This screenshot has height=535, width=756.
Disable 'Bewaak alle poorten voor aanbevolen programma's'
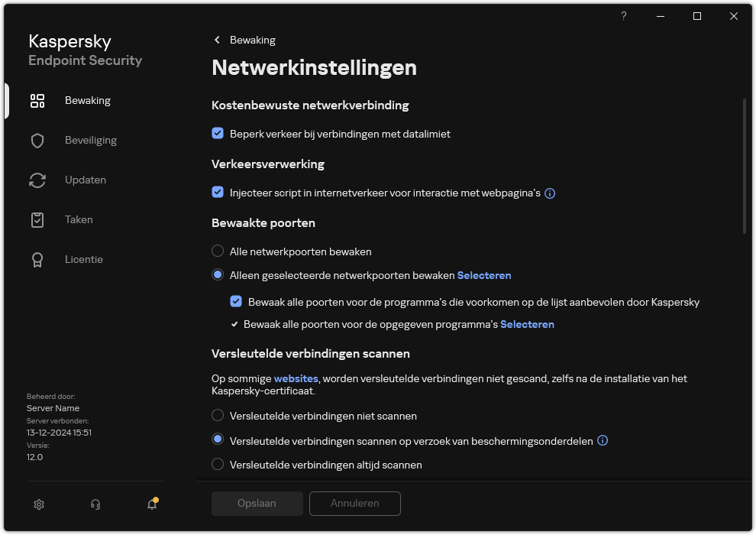click(x=237, y=302)
